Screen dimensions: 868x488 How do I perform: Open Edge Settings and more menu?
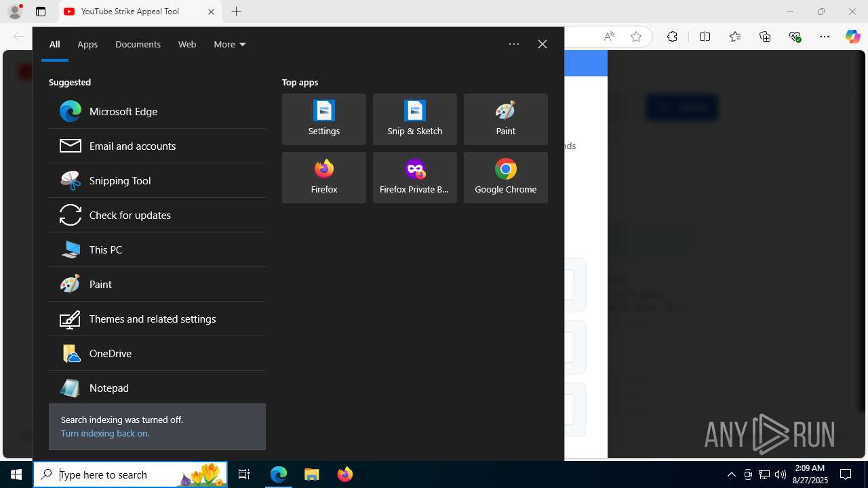(x=825, y=37)
